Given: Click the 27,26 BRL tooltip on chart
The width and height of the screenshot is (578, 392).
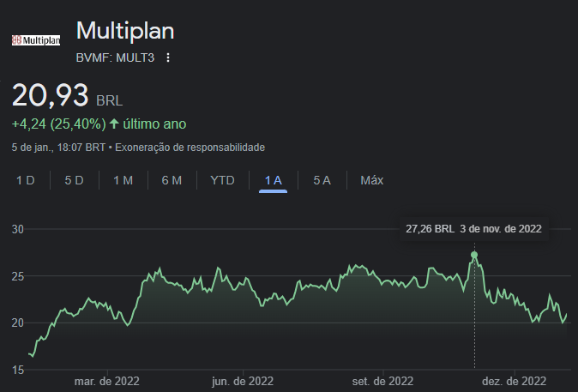Looking at the screenshot, I should point(473,229).
